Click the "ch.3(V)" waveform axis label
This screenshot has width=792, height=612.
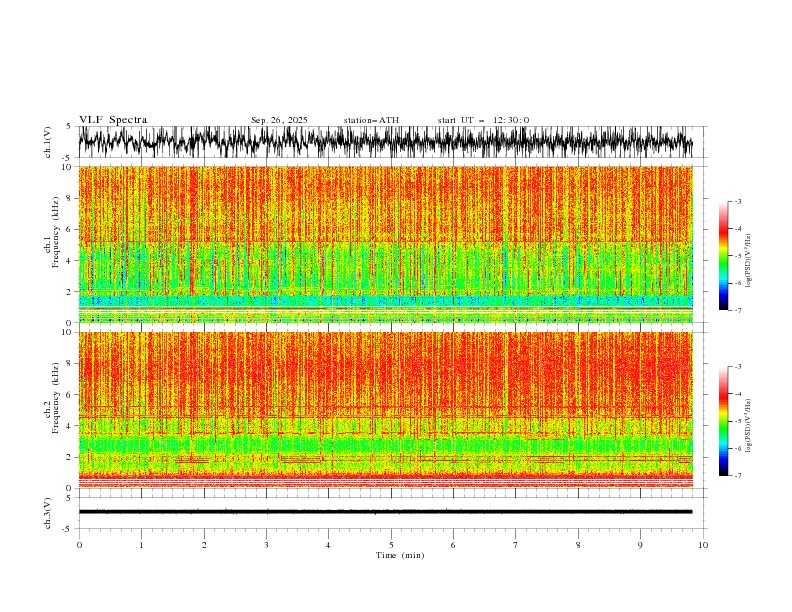point(48,513)
